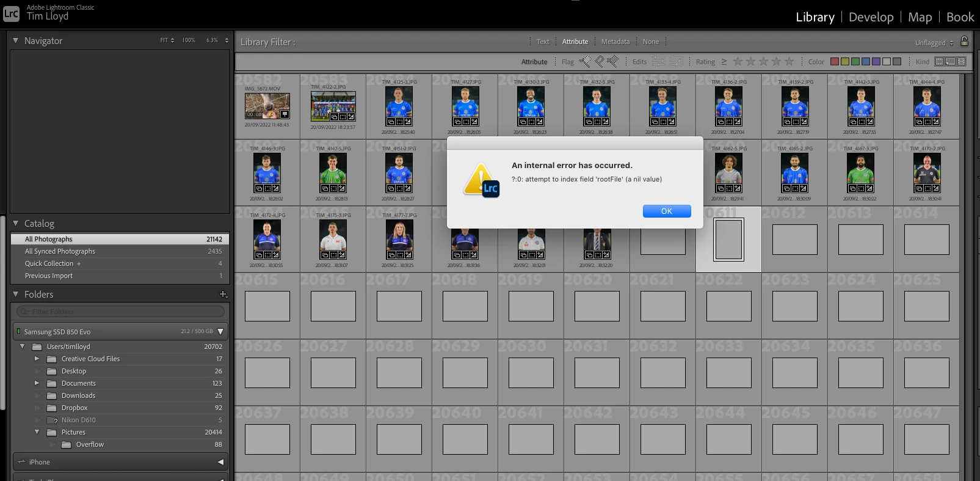Viewport: 980px width, 481px height.
Task: Select the TIM_4162-5.JPG thumbnail
Action: [x=728, y=173]
